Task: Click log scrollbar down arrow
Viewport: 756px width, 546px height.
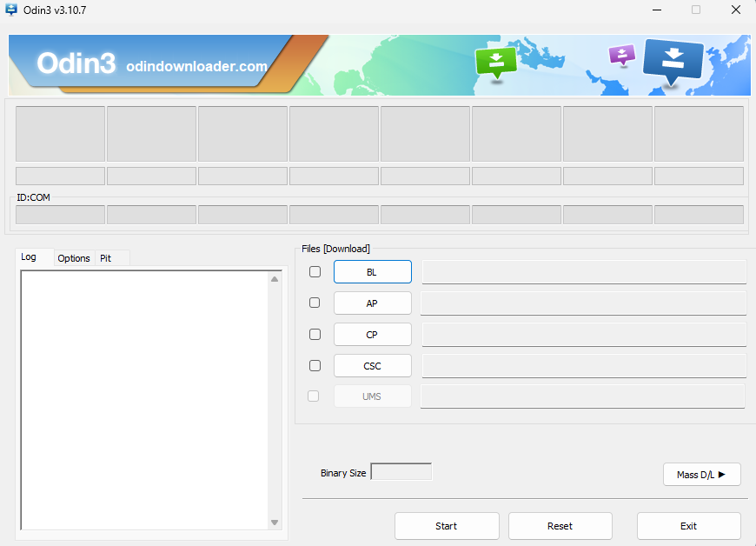Action: 275,523
